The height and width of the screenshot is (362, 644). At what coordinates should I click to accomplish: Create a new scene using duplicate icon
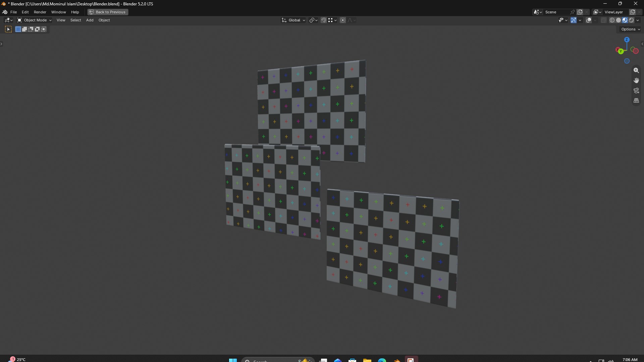tap(580, 12)
